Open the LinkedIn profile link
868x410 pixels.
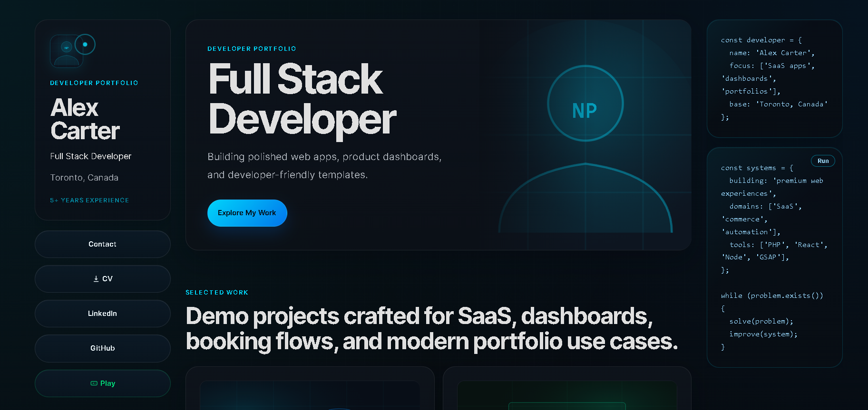(x=102, y=314)
